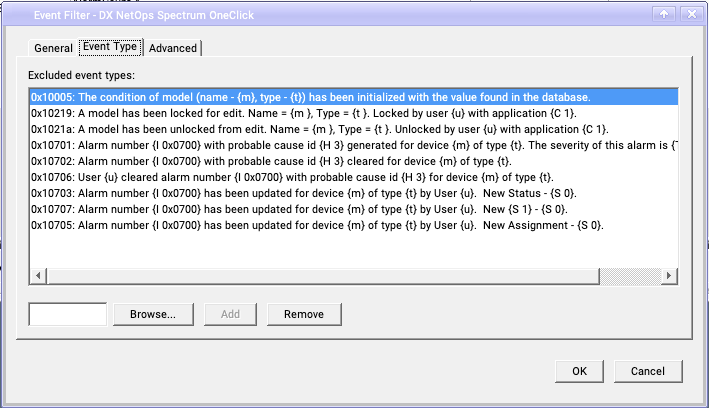Viewport: 709px width, 408px height.
Task: Switch to the General tab
Action: (53, 48)
